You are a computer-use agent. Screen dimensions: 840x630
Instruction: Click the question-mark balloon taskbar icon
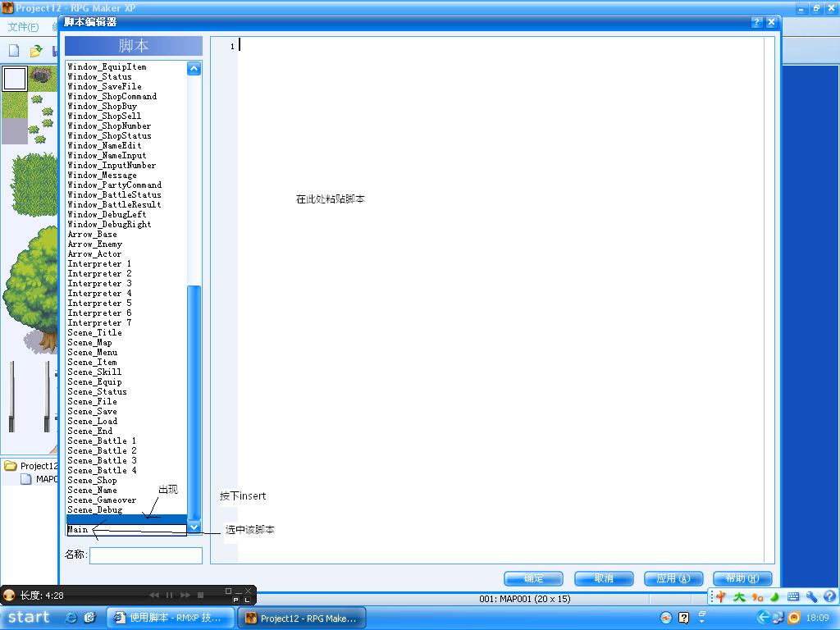683,618
